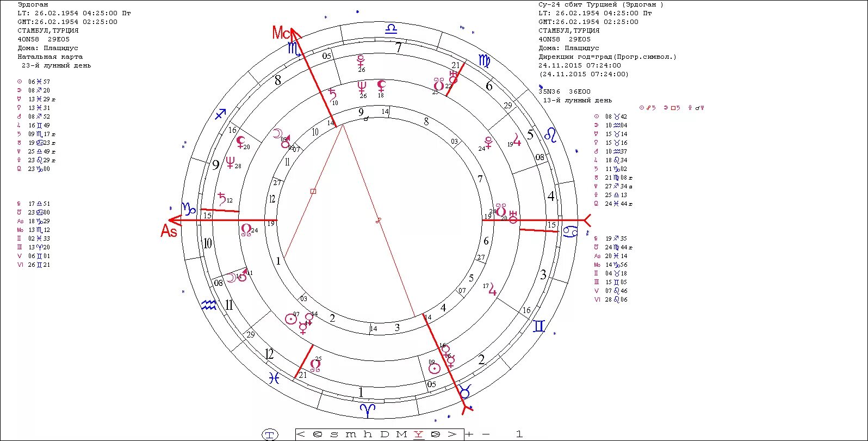
Task: Click the left 'As 18 ♑ 29' row
Action: pyautogui.click(x=34, y=221)
